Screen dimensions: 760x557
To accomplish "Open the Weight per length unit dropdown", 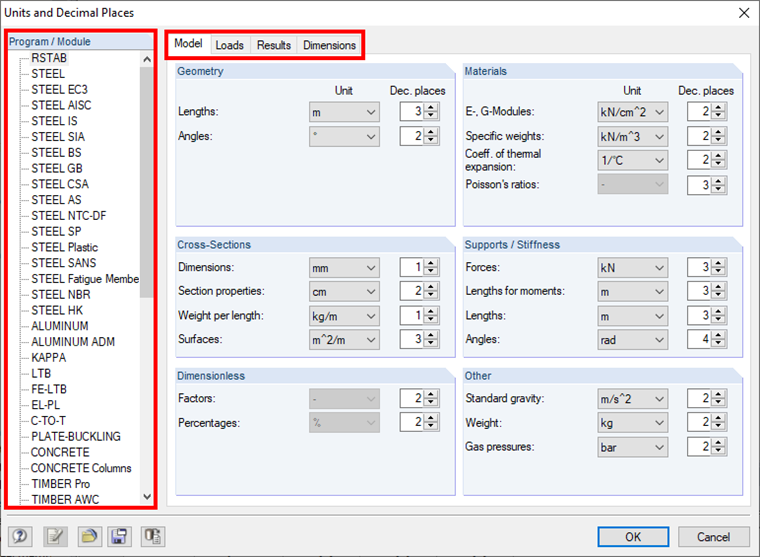I will (344, 316).
